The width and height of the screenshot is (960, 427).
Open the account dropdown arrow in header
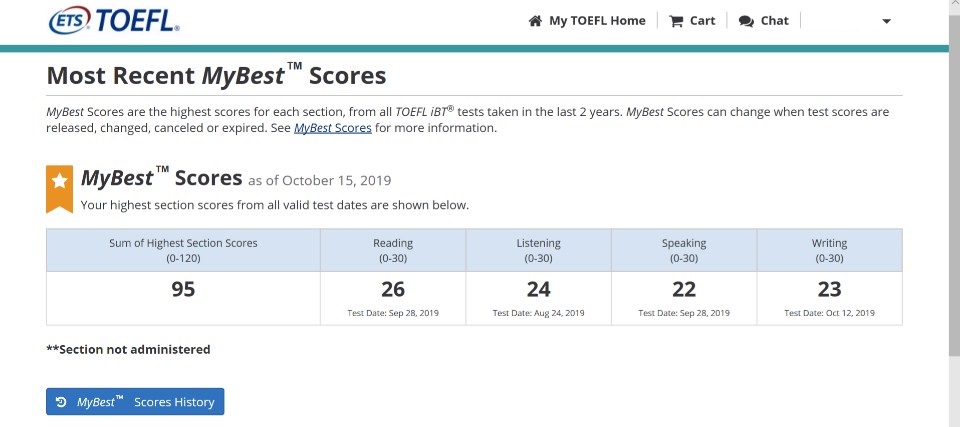pos(886,21)
